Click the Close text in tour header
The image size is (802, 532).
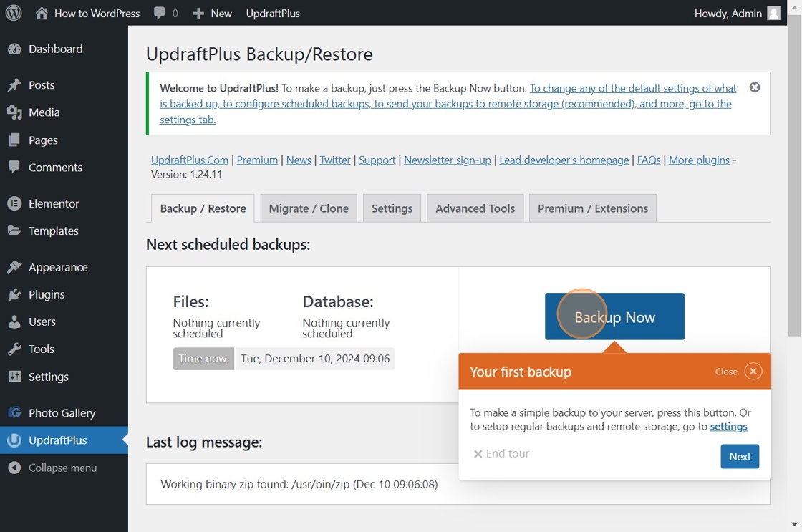pyautogui.click(x=726, y=372)
